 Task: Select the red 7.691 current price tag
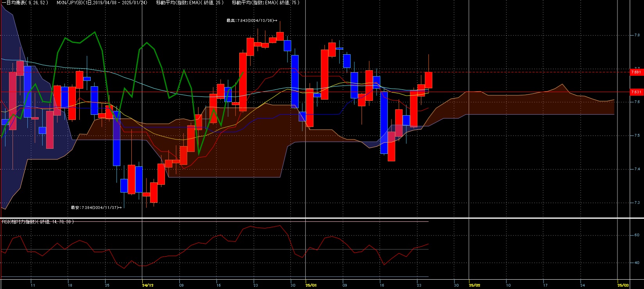[x=636, y=72]
